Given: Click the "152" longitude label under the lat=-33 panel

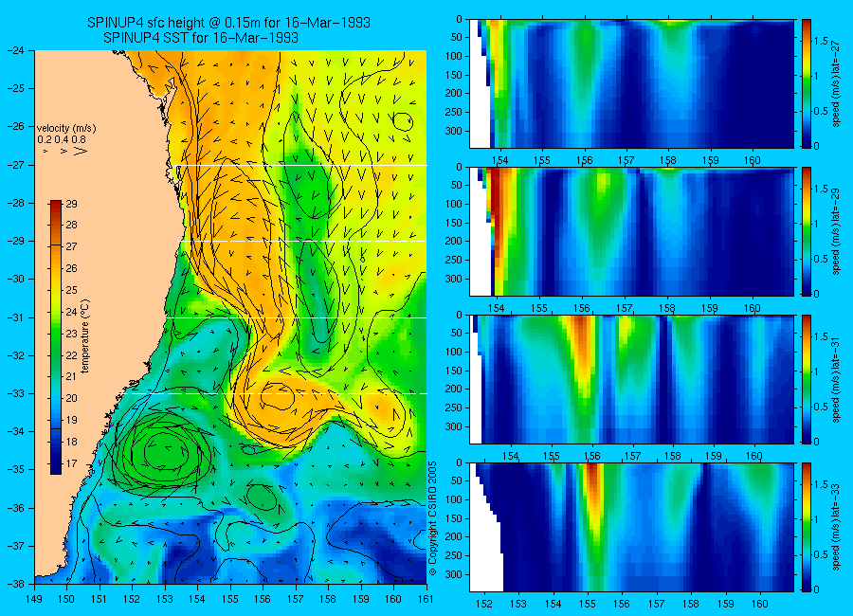Looking at the screenshot, I should pyautogui.click(x=483, y=604).
